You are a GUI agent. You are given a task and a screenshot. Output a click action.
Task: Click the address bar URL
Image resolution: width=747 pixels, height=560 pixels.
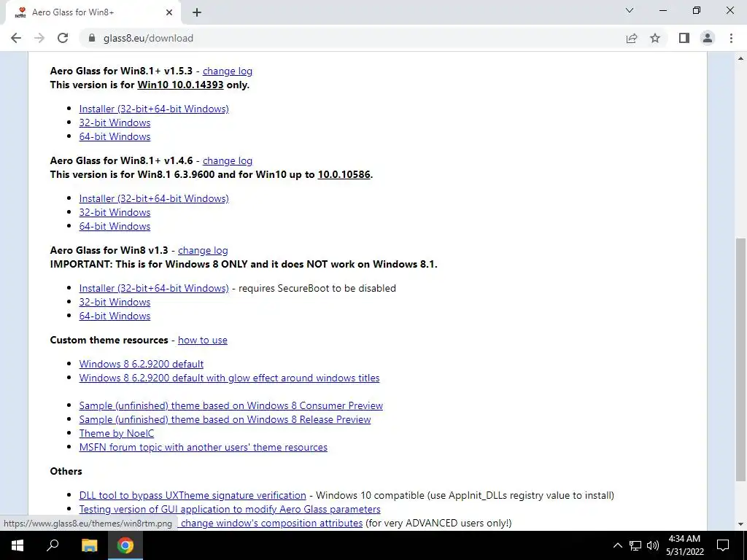[148, 38]
